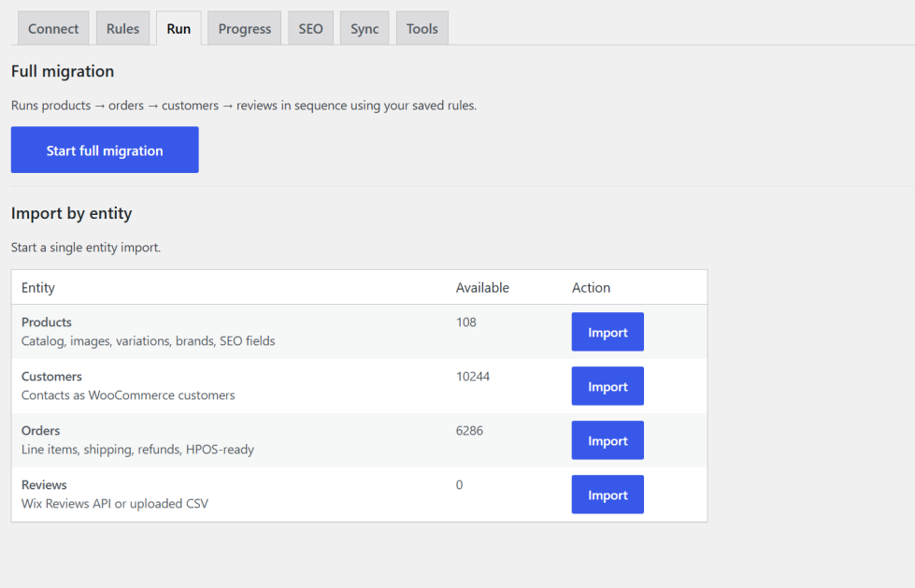This screenshot has height=588, width=915.
Task: Go to the Progress tab
Action: (x=245, y=28)
